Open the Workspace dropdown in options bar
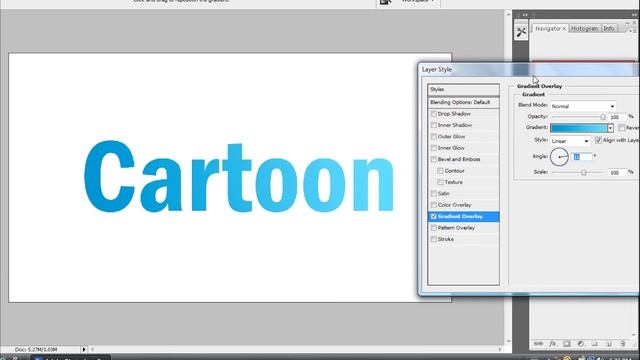 point(418,1)
